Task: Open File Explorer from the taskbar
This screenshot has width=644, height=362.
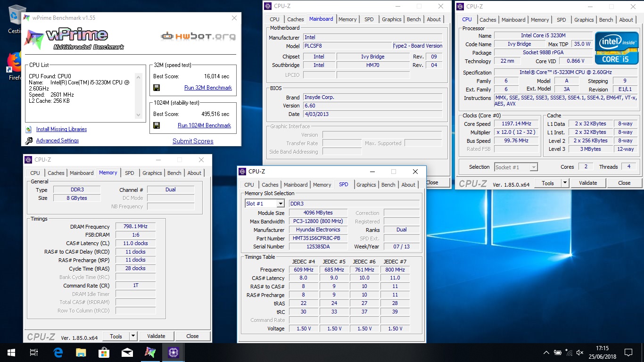Action: [81, 352]
